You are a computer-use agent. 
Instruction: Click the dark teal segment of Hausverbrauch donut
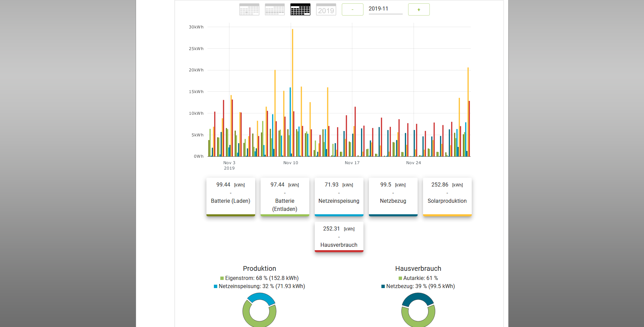pos(418,297)
